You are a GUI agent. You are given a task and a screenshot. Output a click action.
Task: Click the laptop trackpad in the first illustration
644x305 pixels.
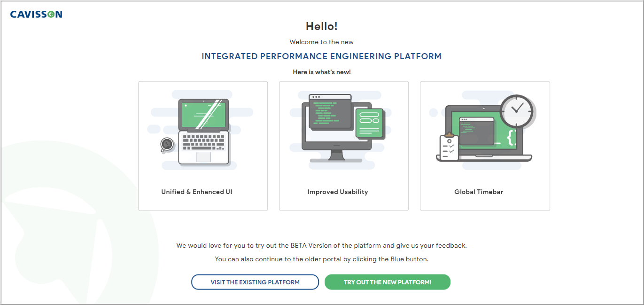coord(203,156)
